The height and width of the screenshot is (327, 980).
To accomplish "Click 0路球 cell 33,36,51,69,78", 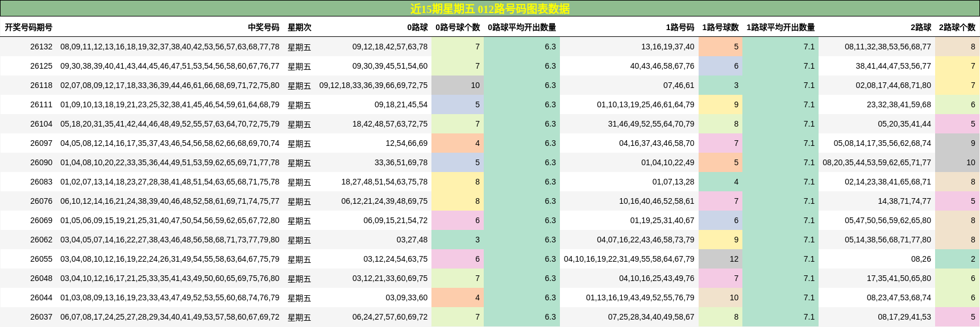I will click(401, 162).
